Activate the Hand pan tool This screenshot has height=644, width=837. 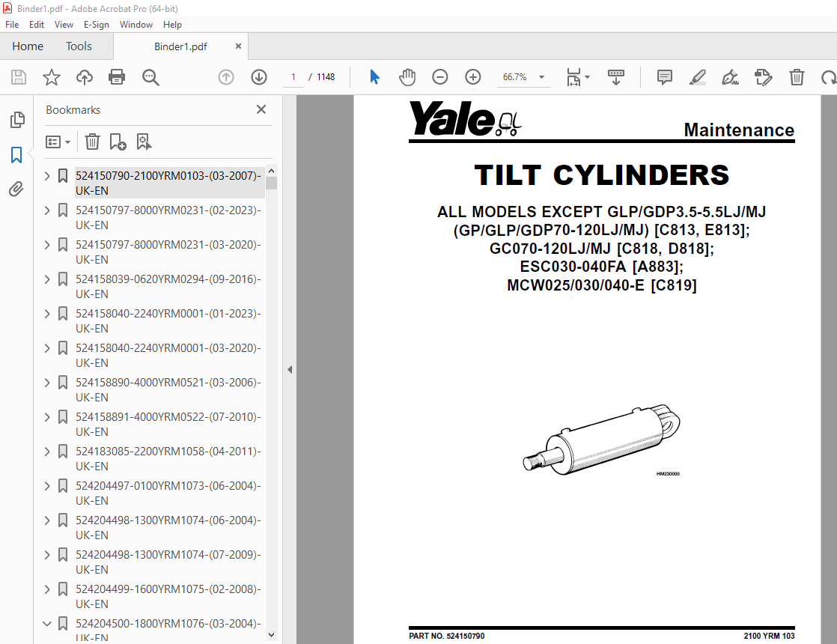[407, 77]
